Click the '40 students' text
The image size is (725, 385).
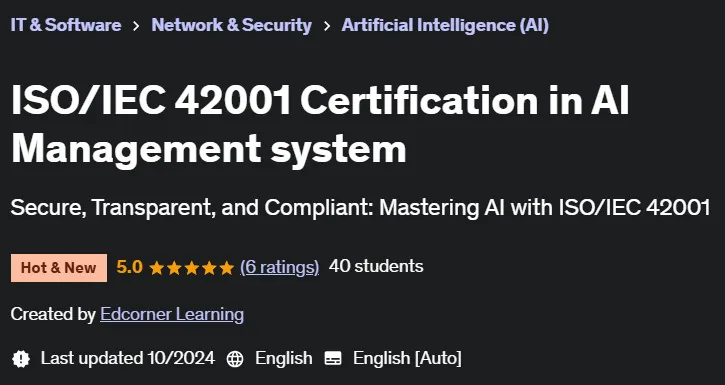pos(376,266)
